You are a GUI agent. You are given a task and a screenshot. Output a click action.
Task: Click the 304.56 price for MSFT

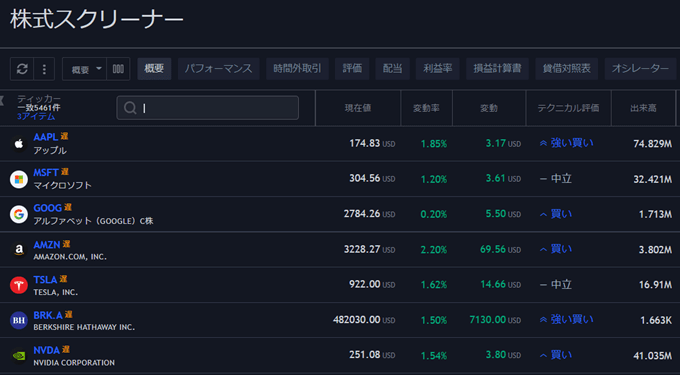click(x=365, y=179)
